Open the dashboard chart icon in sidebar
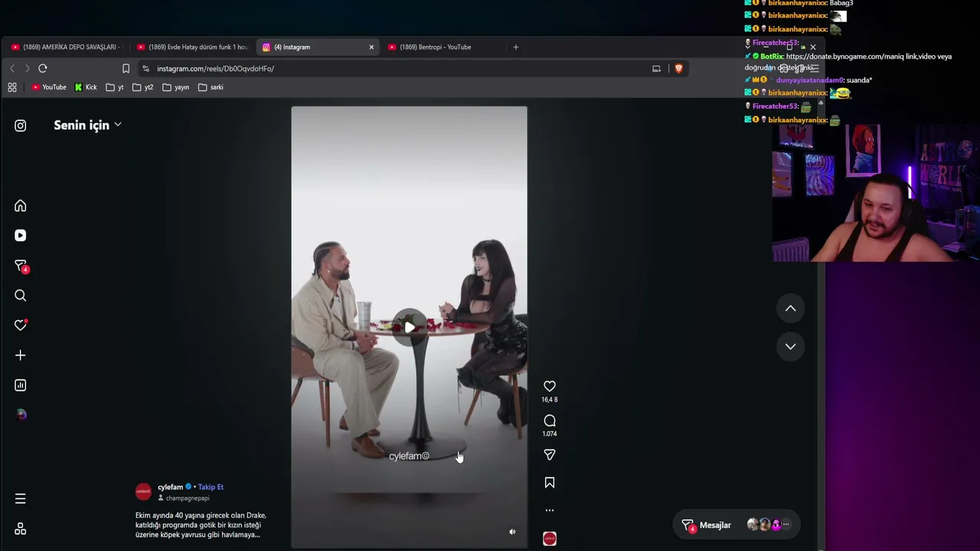Screen dimensions: 980x551 (21, 385)
